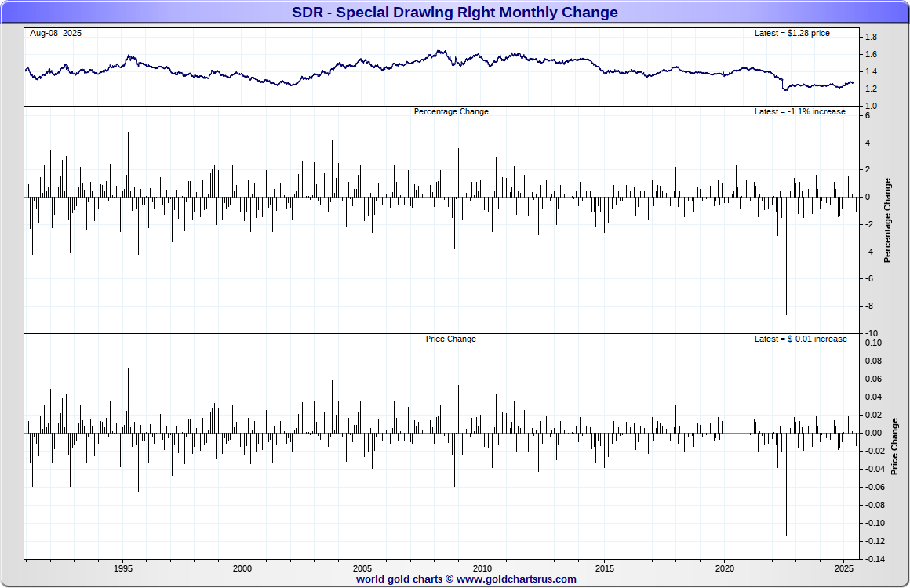Click the 4 tick on percentage axis

[x=868, y=143]
